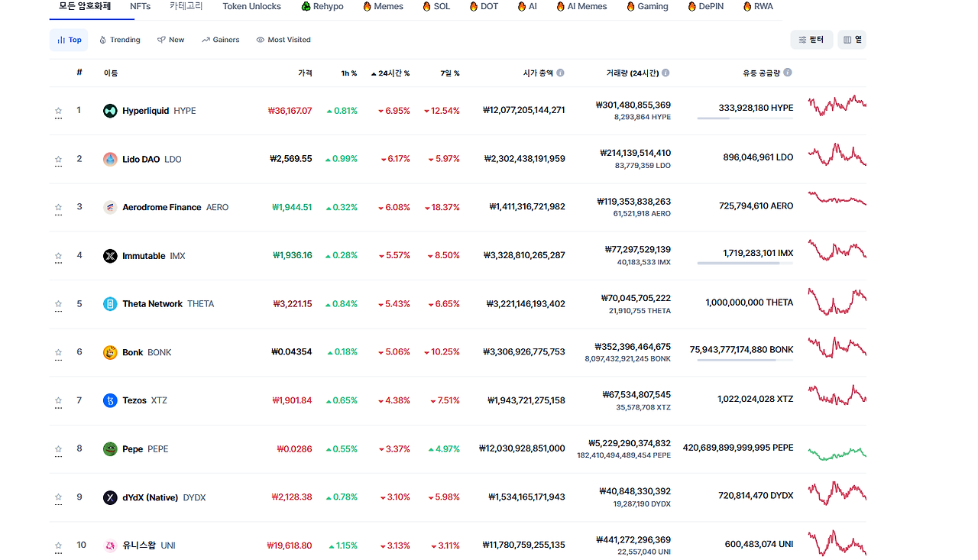Image resolution: width=978 pixels, height=560 pixels.
Task: Open the DOT category tab
Action: [484, 6]
